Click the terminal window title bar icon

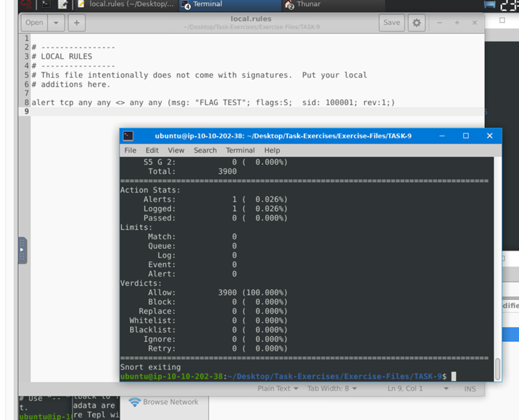tap(128, 136)
